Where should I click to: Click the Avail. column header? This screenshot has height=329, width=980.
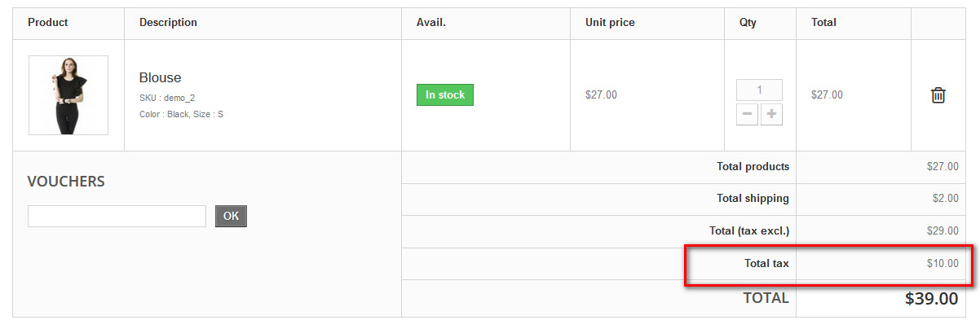point(431,23)
